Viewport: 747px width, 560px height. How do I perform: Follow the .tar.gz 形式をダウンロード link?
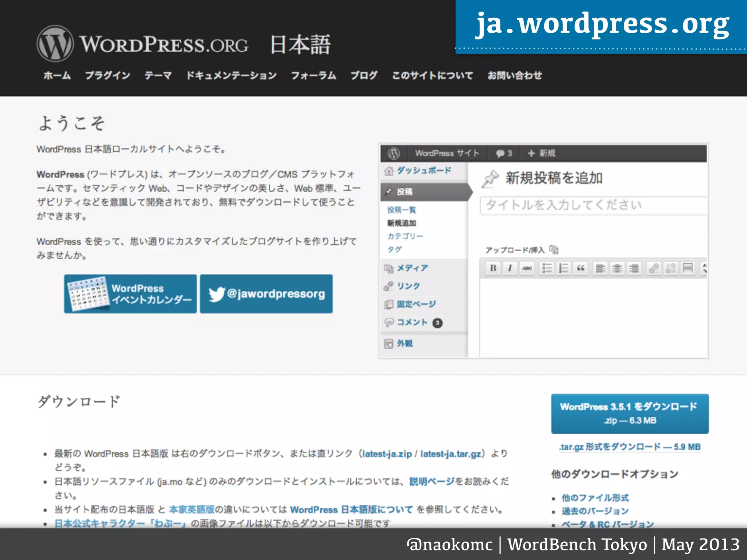pos(630,447)
